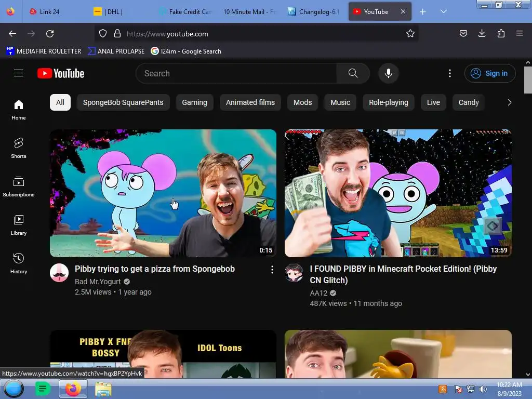Select the All filter chip
The image size is (532, 399).
pyautogui.click(x=60, y=102)
